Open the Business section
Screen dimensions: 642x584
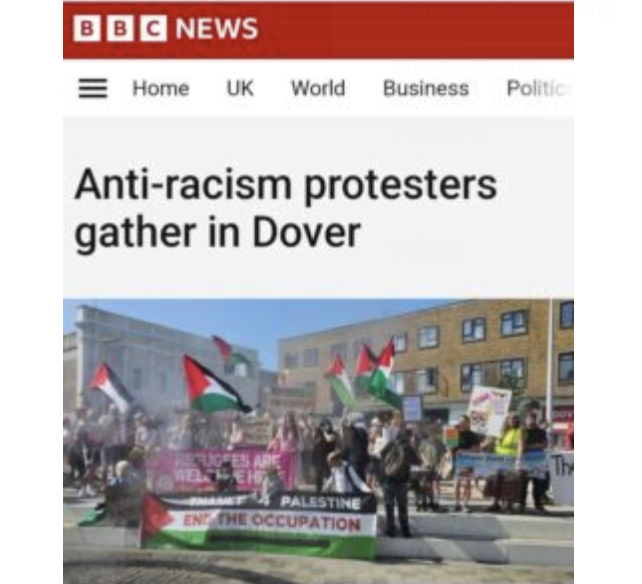pos(426,88)
